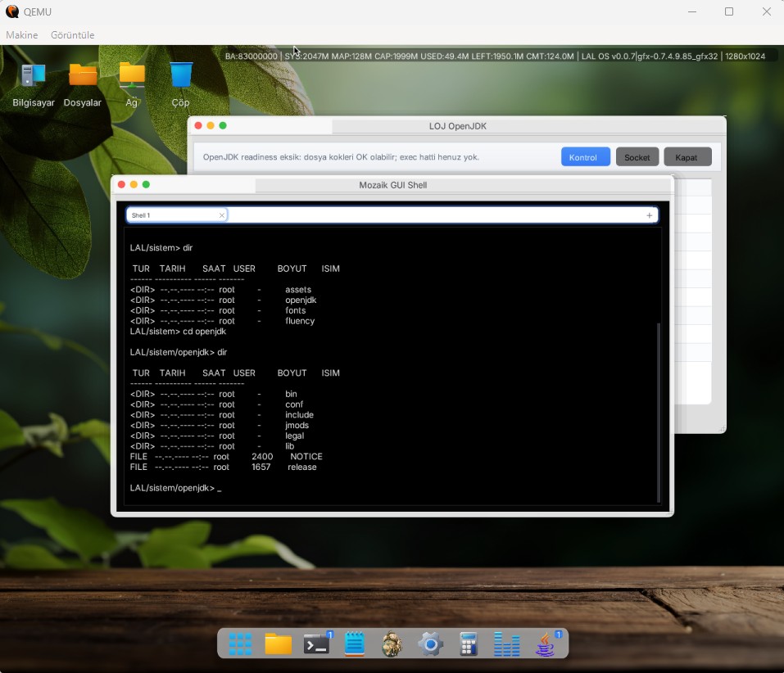Screen dimensions: 784x673
Task: Maximize Mozaik GUI Shell with the green dot
Action: pyautogui.click(x=146, y=184)
